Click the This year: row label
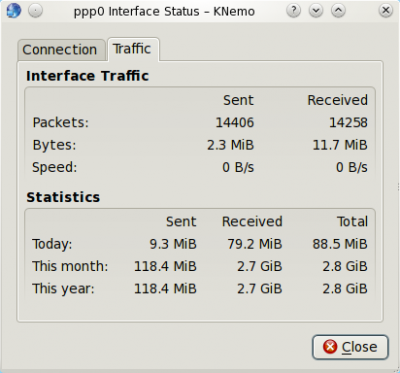 tap(63, 289)
